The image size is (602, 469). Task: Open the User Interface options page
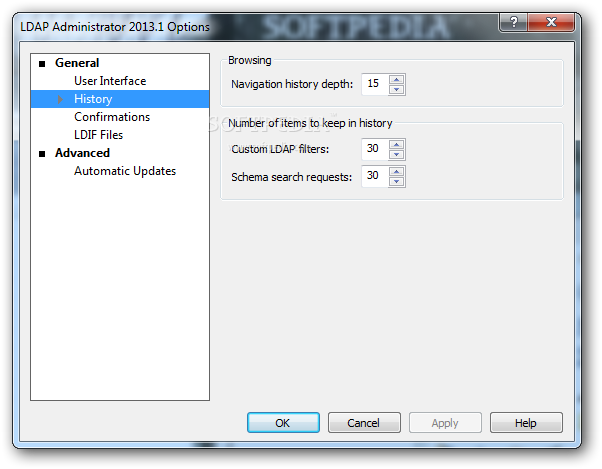[x=110, y=81]
